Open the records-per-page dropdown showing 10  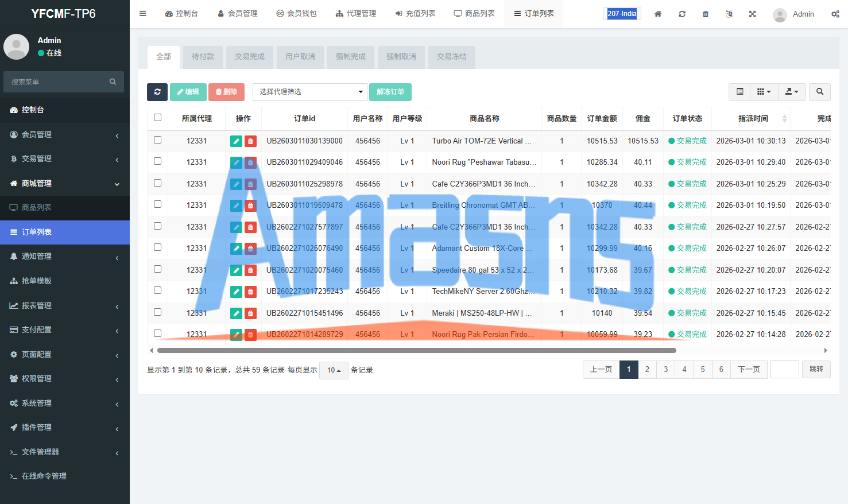tap(334, 370)
